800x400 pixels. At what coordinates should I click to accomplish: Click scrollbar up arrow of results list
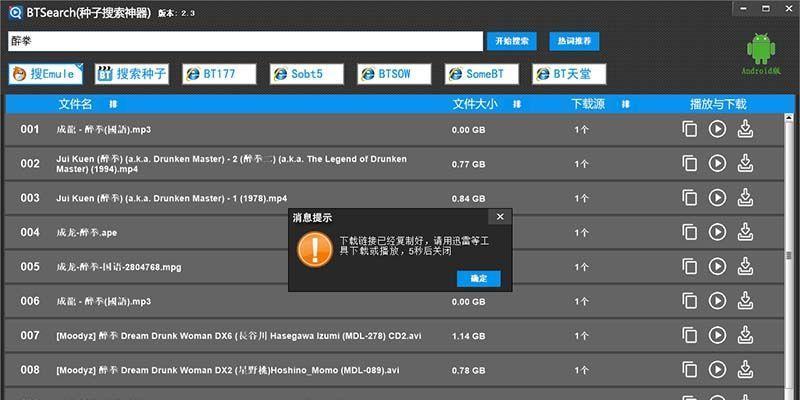(790, 117)
